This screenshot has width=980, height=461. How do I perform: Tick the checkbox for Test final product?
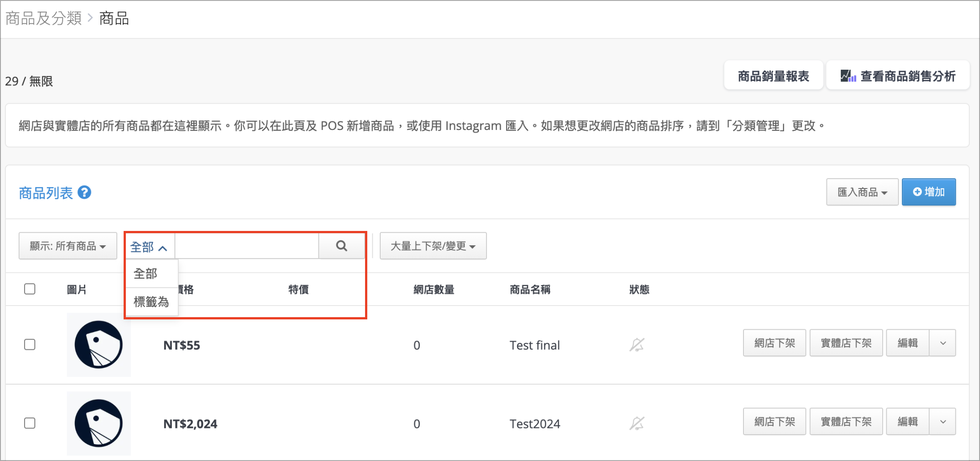tap(30, 344)
